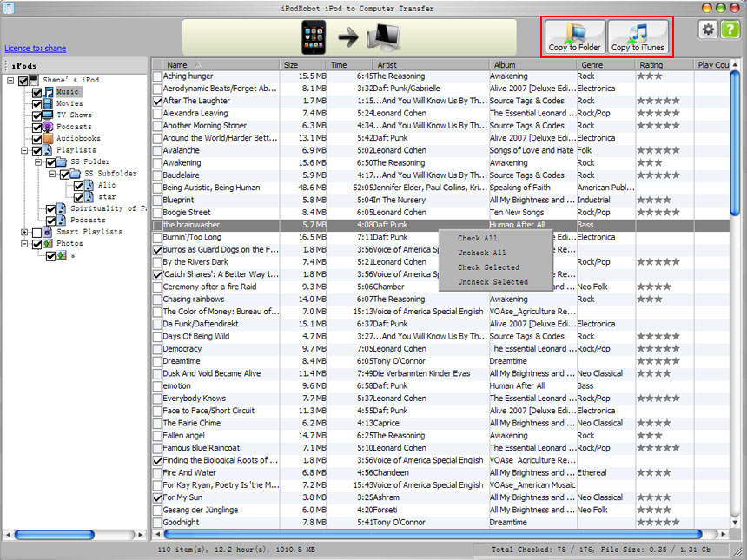Sort tracks by the Genre column header
This screenshot has height=560, width=747.
(x=606, y=65)
